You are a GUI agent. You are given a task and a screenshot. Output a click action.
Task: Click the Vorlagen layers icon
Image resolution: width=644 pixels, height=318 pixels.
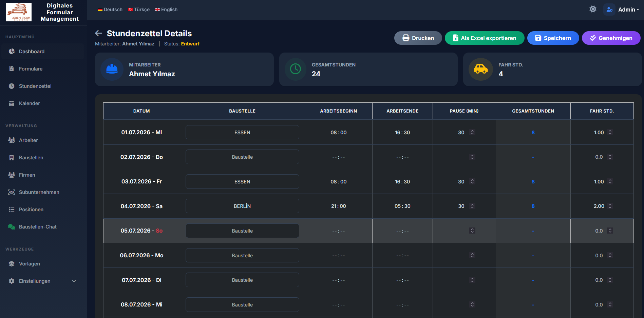point(12,263)
